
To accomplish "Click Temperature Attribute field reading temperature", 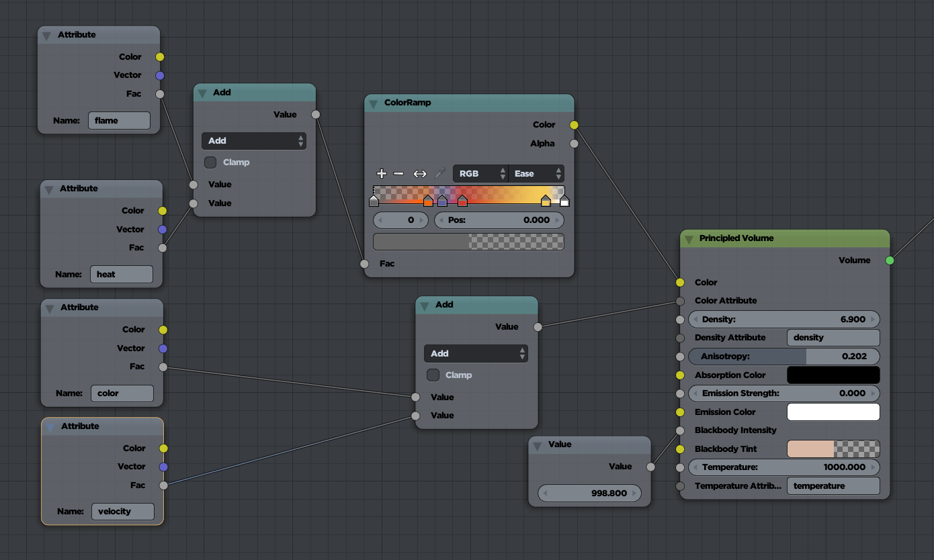I will tap(833, 486).
